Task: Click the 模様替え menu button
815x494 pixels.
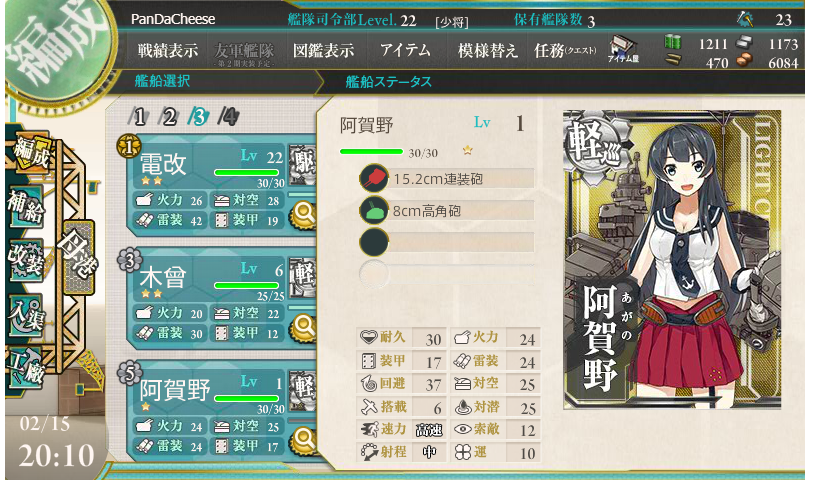Action: (488, 50)
